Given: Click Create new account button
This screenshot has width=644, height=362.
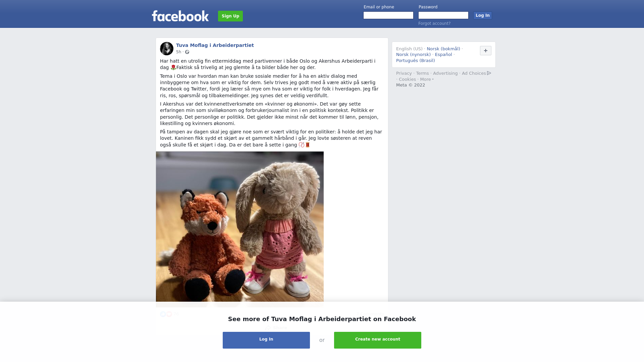Looking at the screenshot, I should (378, 340).
